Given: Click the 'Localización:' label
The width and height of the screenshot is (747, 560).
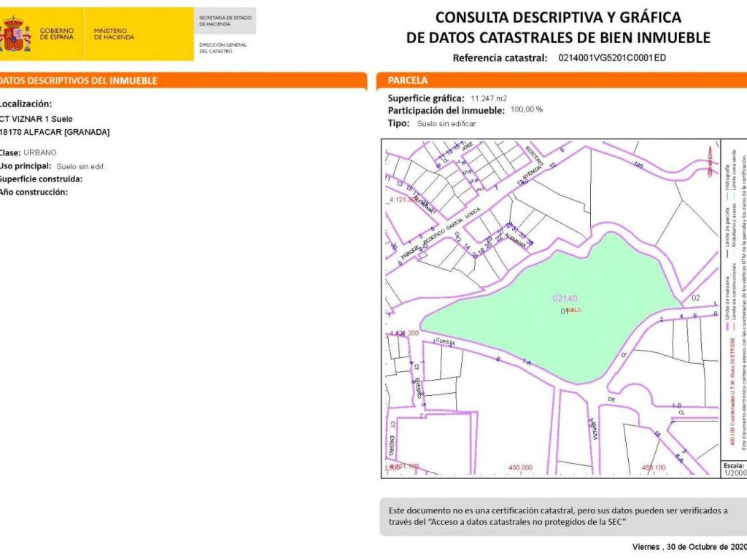Looking at the screenshot, I should tap(26, 104).
